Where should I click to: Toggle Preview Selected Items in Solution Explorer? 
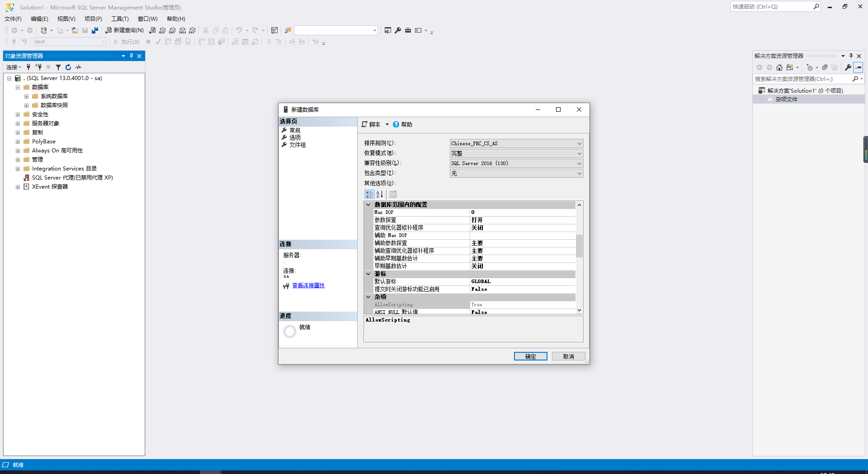click(x=858, y=67)
